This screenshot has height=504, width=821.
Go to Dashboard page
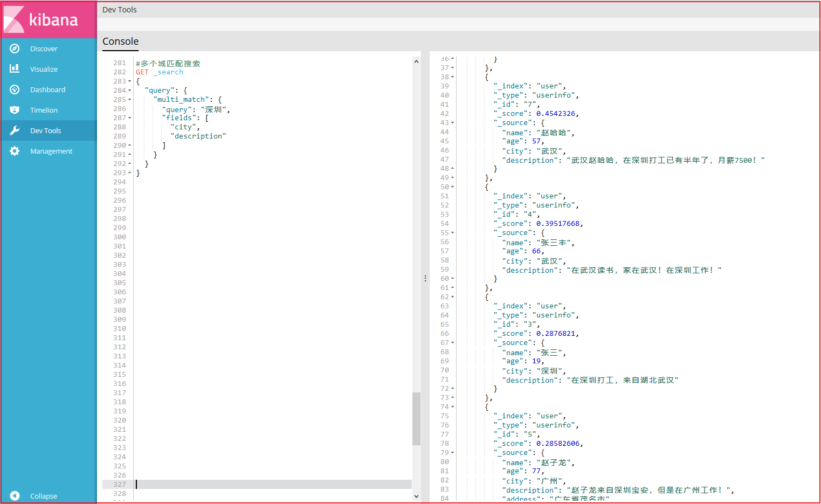click(x=47, y=89)
